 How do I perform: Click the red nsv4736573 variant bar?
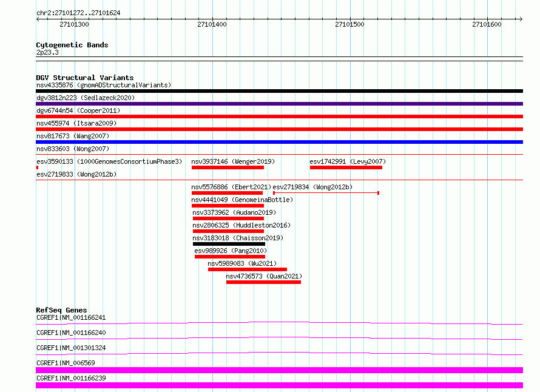pos(263,282)
